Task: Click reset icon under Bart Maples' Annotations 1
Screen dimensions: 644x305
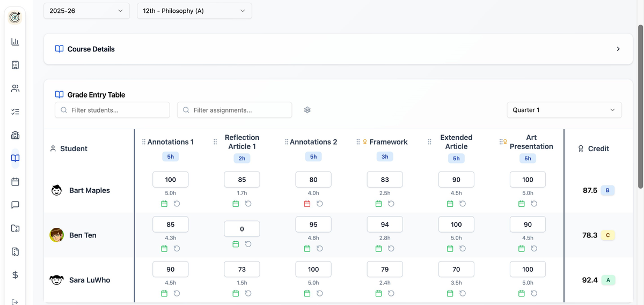Action: (177, 204)
